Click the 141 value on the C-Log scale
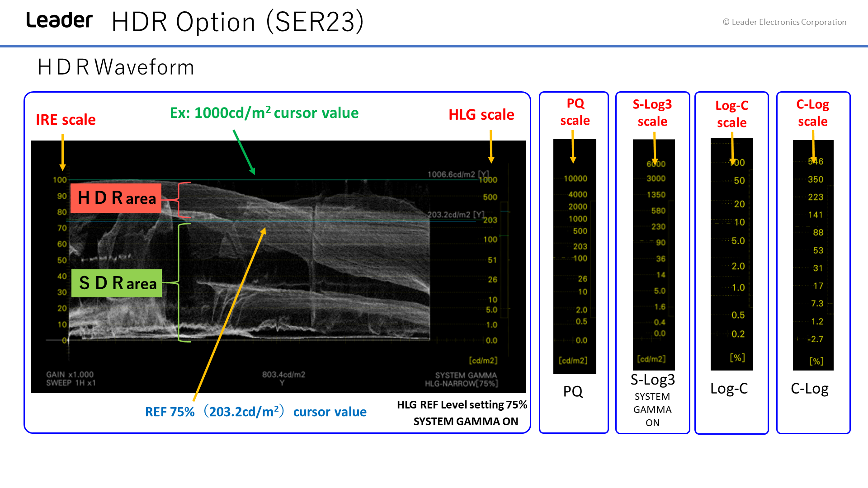 (816, 215)
